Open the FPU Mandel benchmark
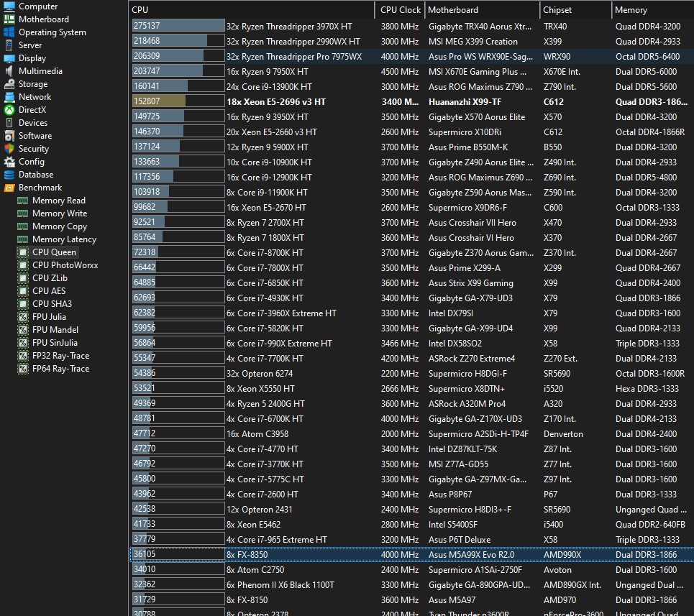 pyautogui.click(x=55, y=330)
